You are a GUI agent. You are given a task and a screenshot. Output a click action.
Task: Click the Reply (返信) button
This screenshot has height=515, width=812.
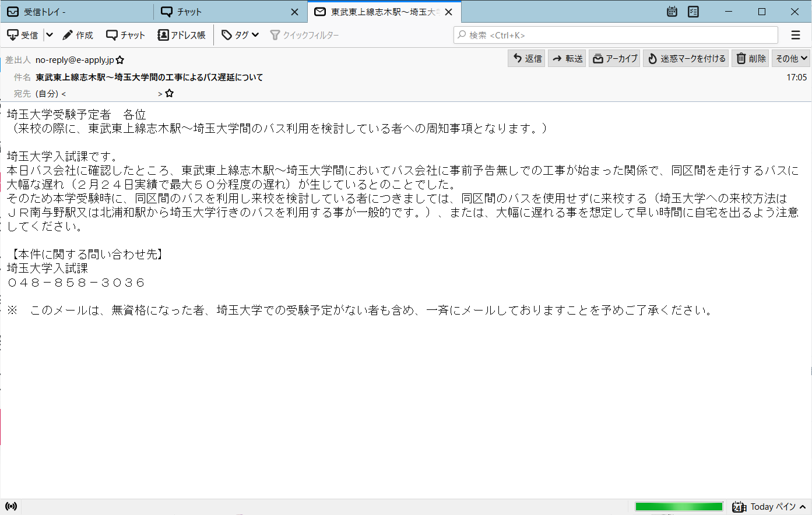(x=527, y=58)
